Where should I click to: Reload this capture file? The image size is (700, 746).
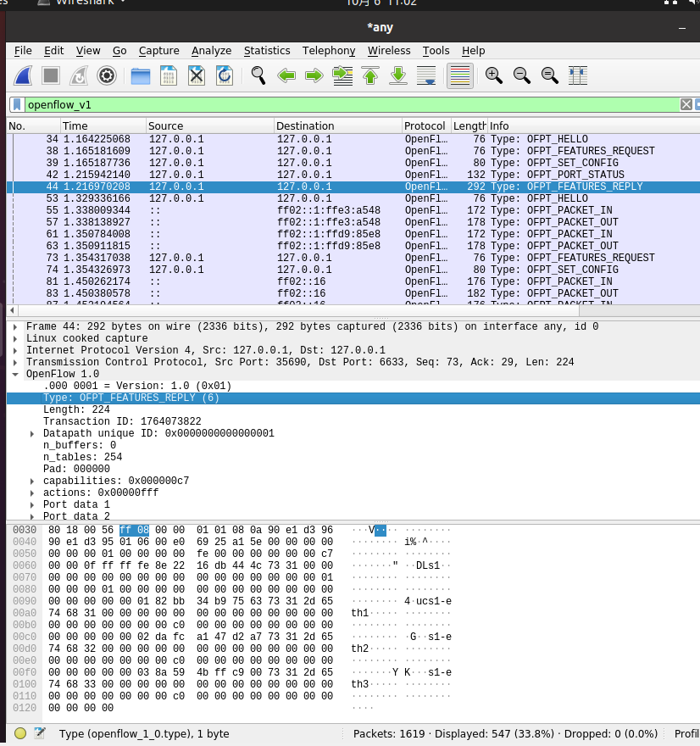225,75
